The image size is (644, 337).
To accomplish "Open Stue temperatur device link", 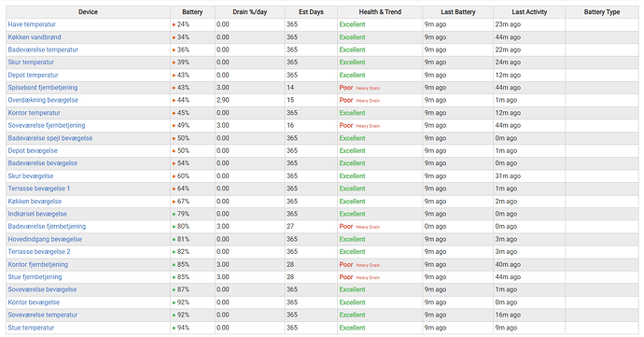I will (31, 328).
